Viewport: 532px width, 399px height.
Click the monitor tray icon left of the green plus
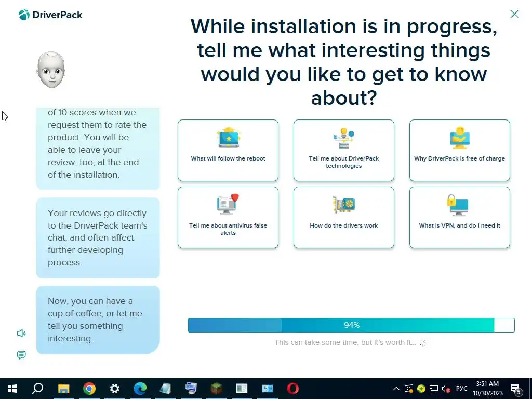point(409,389)
